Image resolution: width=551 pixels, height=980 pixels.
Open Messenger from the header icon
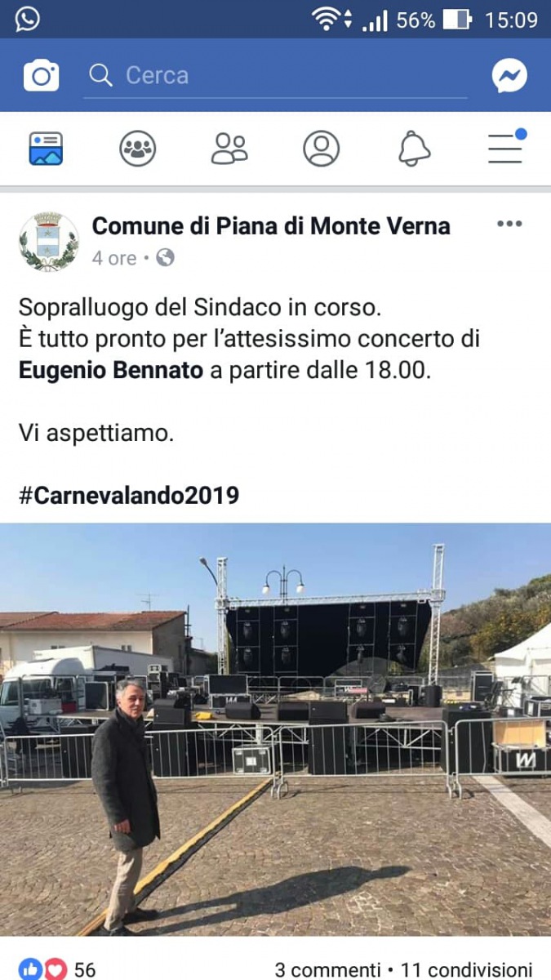pyautogui.click(x=509, y=75)
